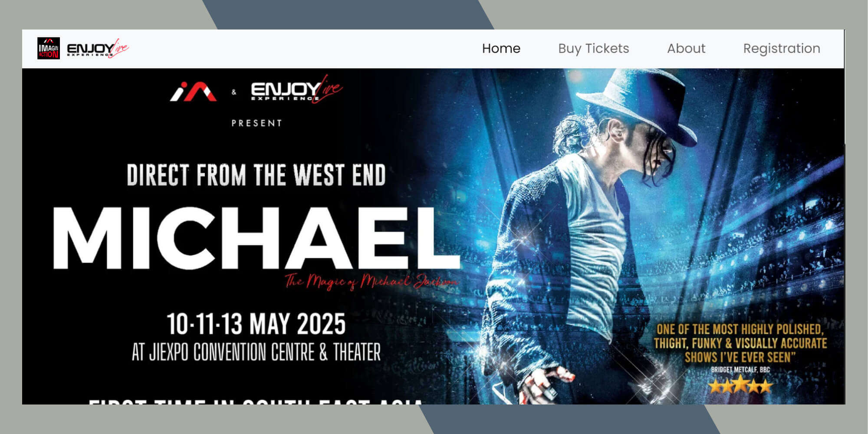Click the five gold stars rating
The image size is (868, 434).
click(740, 385)
